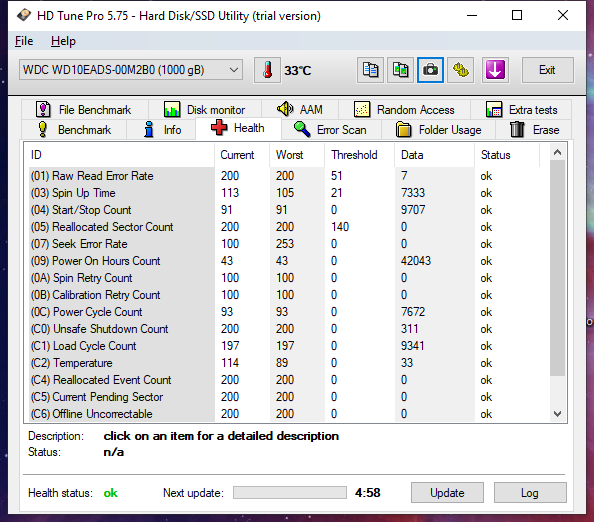Click the red cross Health icon
The width and height of the screenshot is (594, 522).
tap(219, 128)
